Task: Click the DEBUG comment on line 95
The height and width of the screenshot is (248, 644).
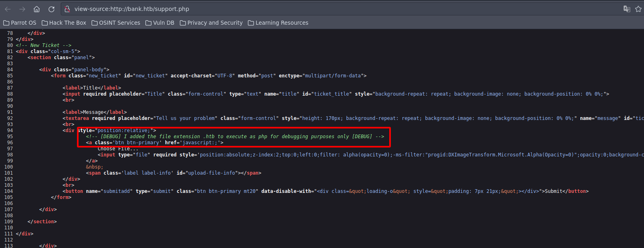Action: point(235,137)
